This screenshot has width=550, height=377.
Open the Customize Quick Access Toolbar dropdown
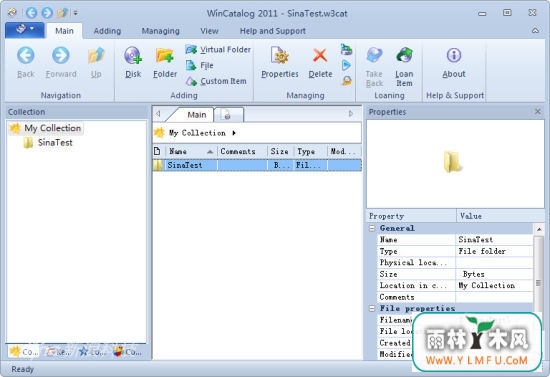(x=75, y=14)
